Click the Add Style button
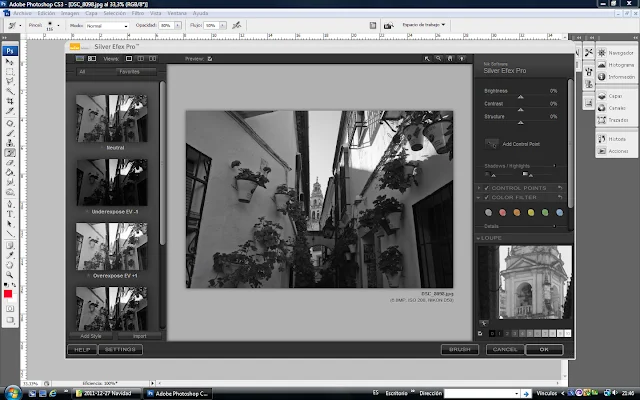The height and width of the screenshot is (400, 640). (91, 336)
